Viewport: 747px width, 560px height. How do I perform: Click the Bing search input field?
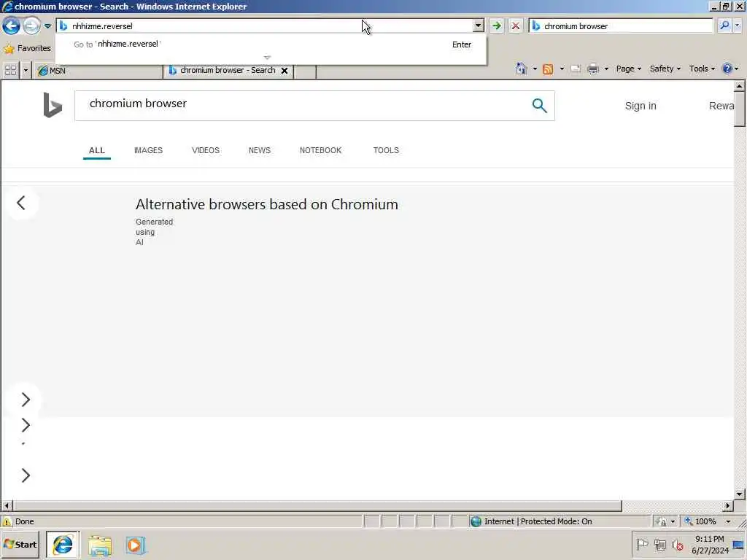tap(305, 105)
